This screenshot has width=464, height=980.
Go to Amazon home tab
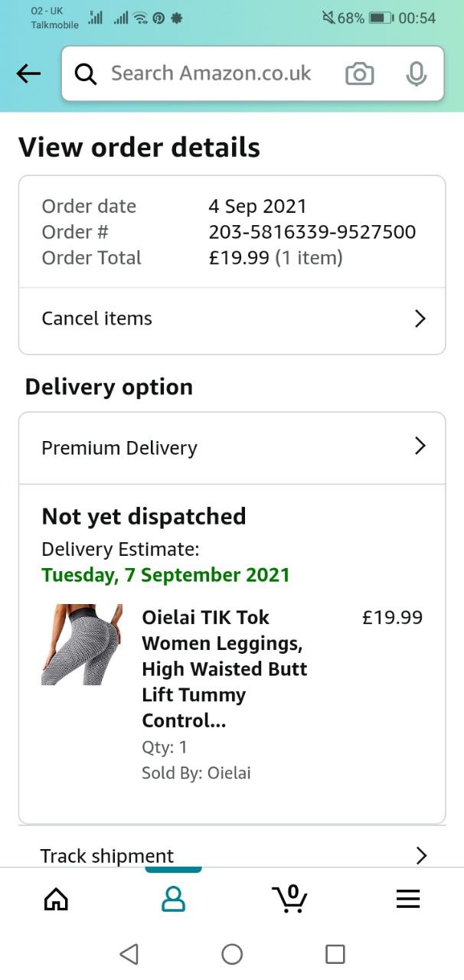(x=56, y=899)
